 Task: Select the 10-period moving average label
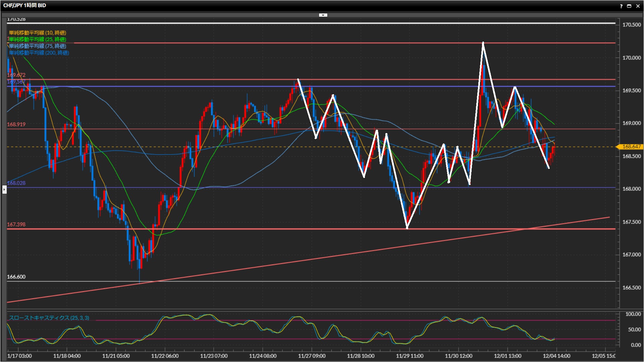point(38,33)
